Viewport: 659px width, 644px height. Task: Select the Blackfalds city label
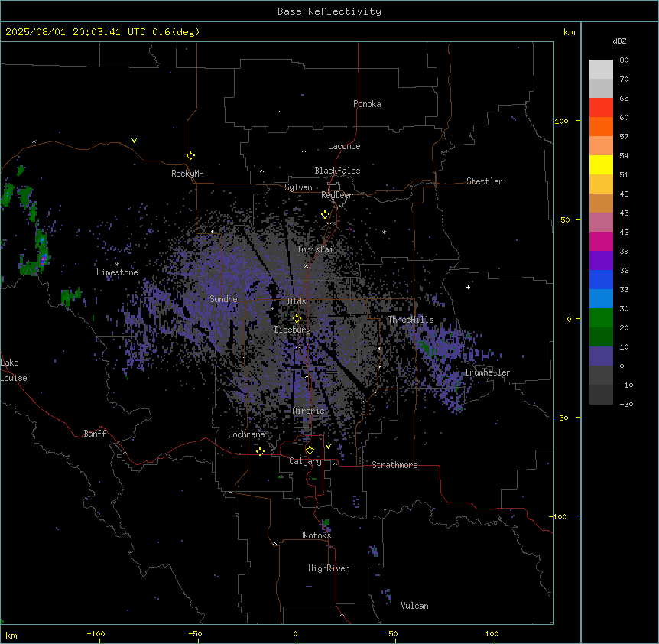coord(337,171)
